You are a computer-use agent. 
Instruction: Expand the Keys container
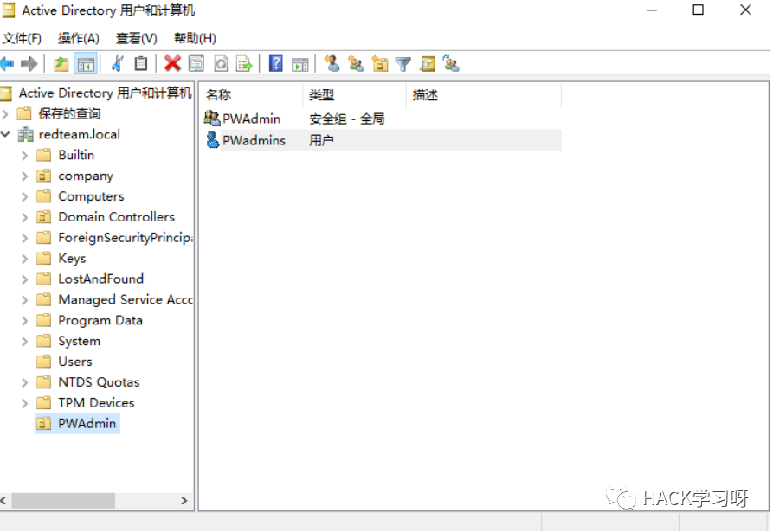(x=24, y=259)
